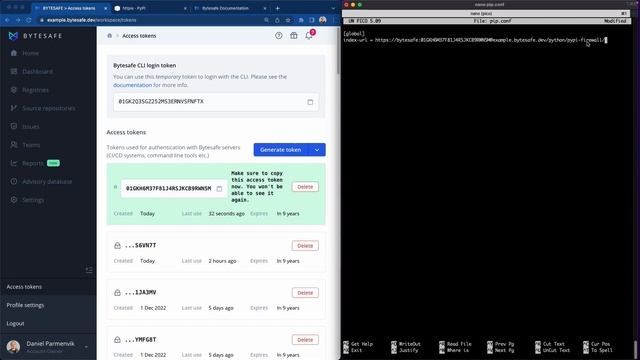The image size is (640, 360).
Task: Open the documentation link
Action: point(132,85)
